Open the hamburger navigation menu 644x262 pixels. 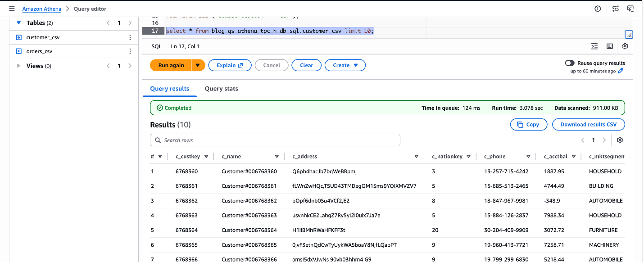click(12, 9)
